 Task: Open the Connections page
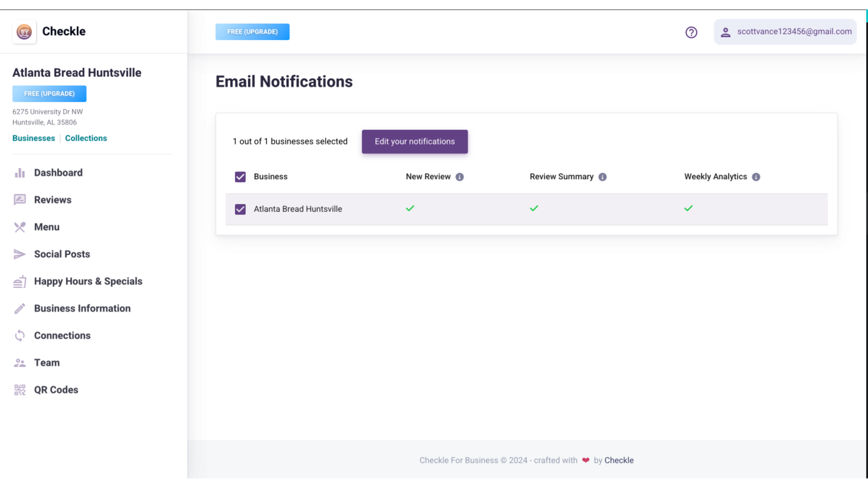(x=62, y=336)
